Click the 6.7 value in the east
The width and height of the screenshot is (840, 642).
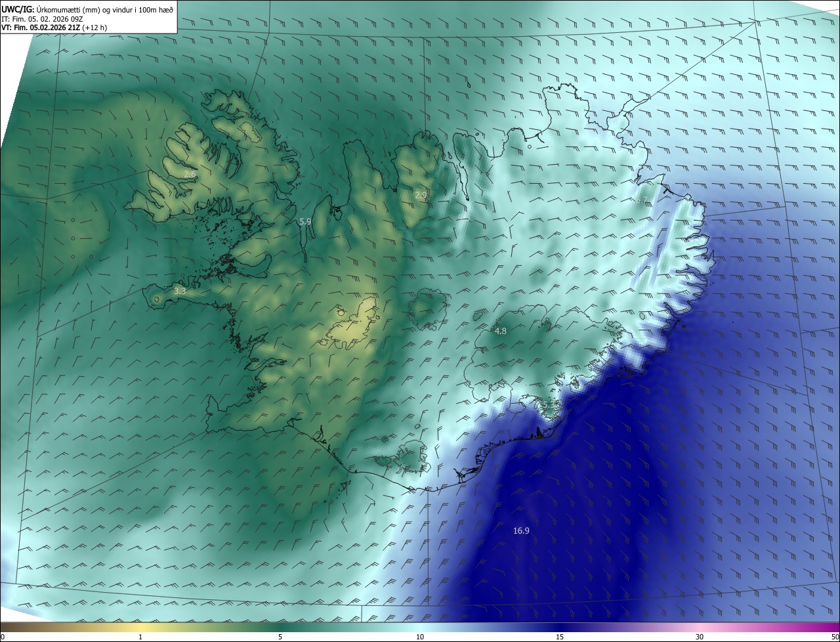642,200
